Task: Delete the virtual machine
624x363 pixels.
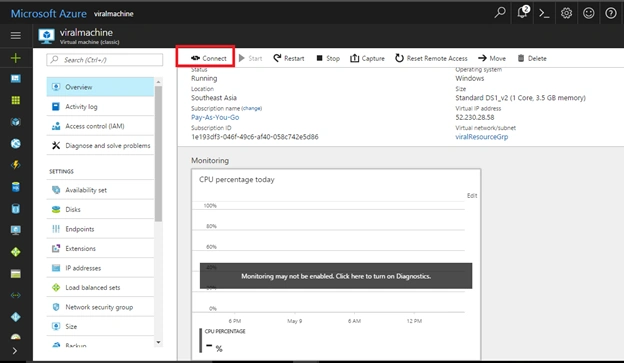Action: pos(532,58)
